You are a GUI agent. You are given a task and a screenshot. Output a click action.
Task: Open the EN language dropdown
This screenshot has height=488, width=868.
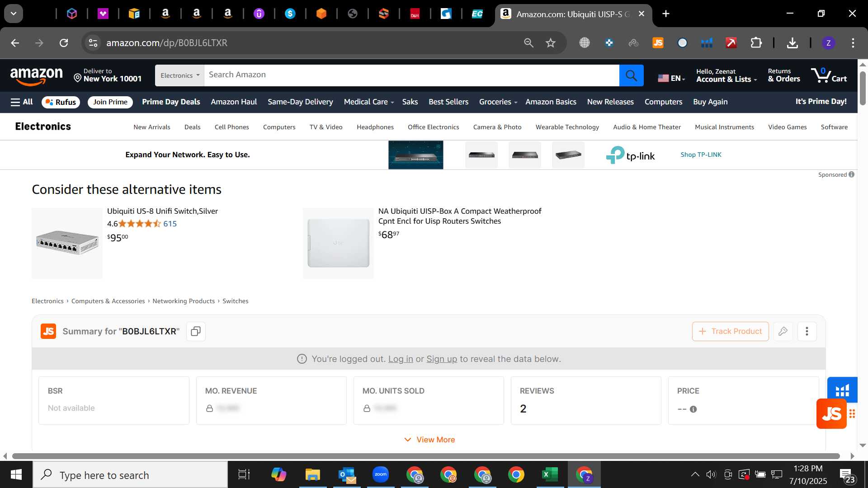point(671,78)
